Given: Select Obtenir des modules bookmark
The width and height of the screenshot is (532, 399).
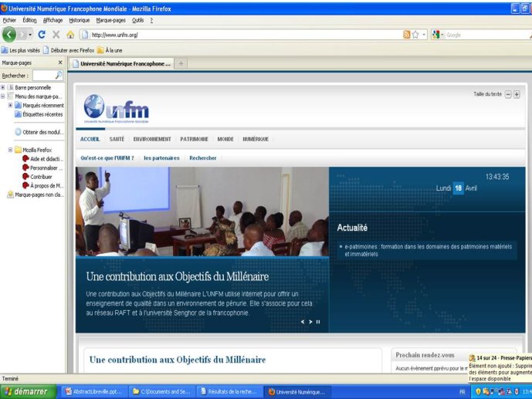Looking at the screenshot, I should coord(39,132).
